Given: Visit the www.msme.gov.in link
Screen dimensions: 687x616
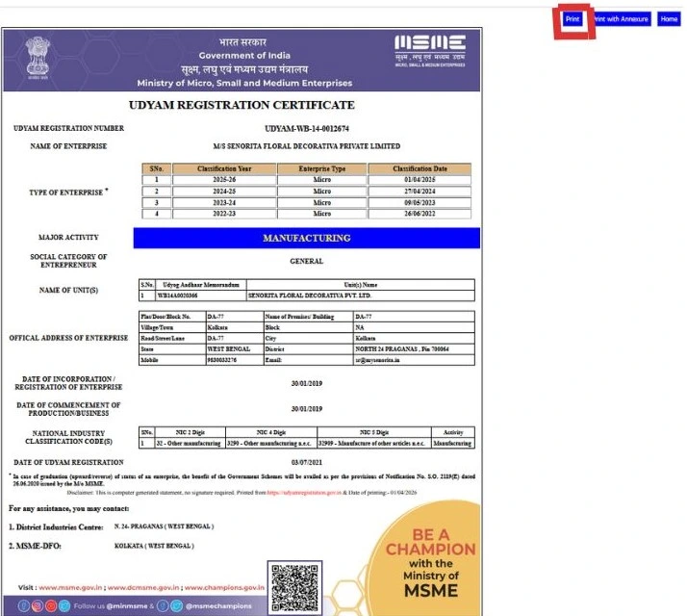Looking at the screenshot, I should [x=70, y=587].
